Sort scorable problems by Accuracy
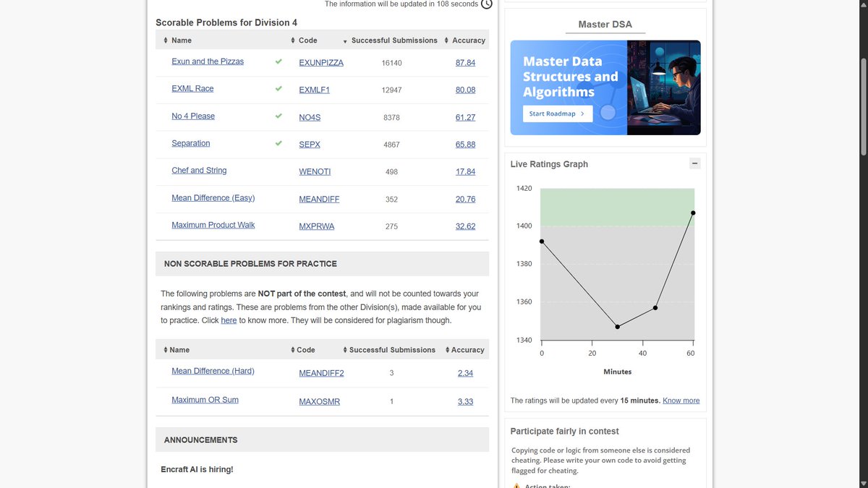Screen dimensions: 868x488 (465, 40)
